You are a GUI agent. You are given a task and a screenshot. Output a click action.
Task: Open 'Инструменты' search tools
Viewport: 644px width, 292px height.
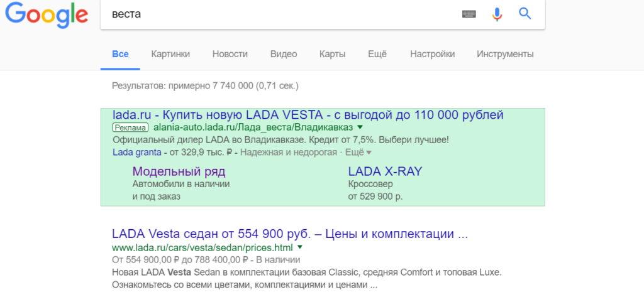(x=505, y=54)
